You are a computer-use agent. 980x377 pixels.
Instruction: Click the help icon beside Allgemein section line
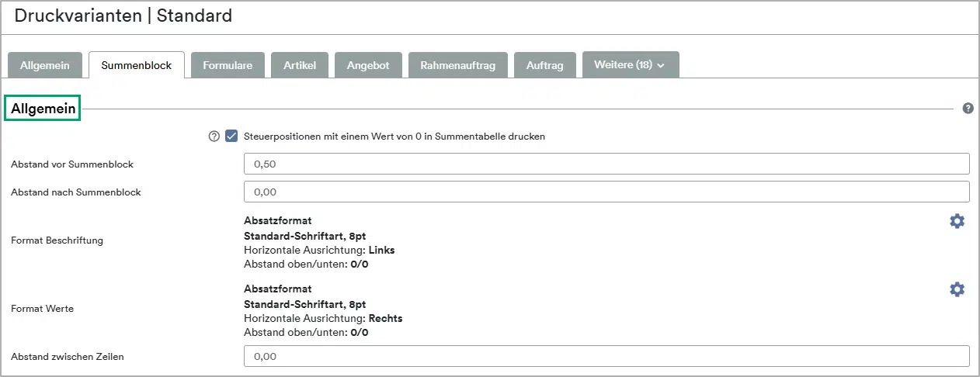(968, 109)
